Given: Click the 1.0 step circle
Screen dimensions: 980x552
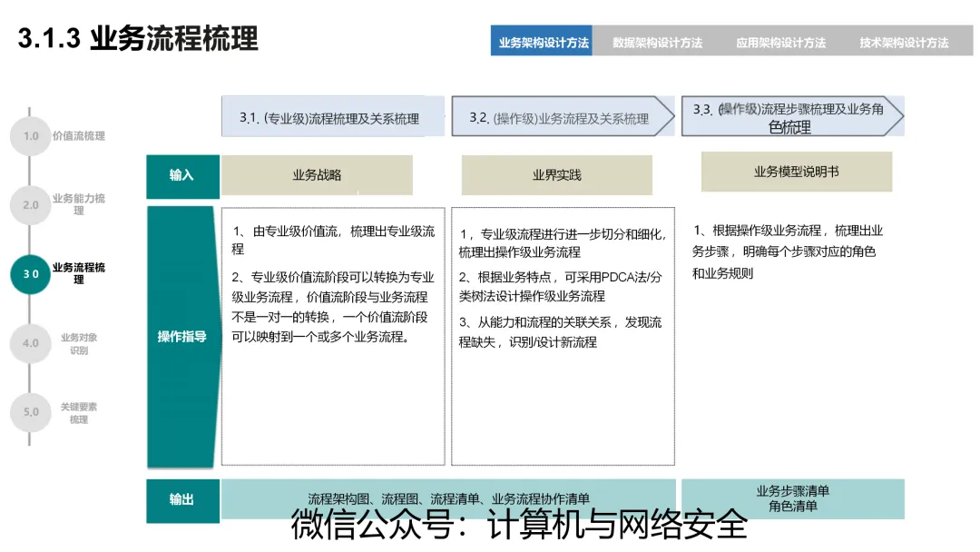Looking at the screenshot, I should [x=31, y=135].
